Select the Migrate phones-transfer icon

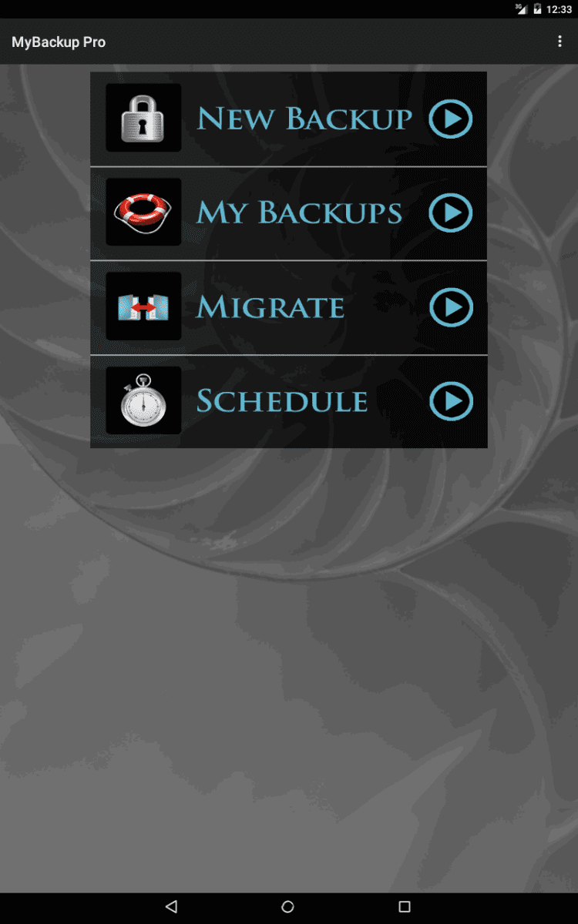[143, 306]
